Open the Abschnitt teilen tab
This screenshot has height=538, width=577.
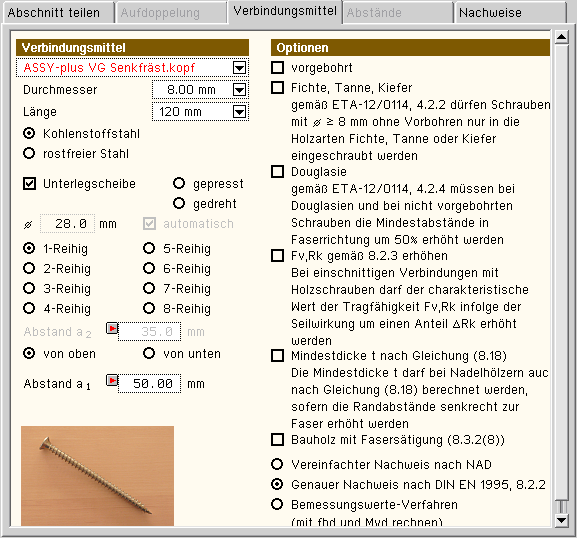click(58, 13)
